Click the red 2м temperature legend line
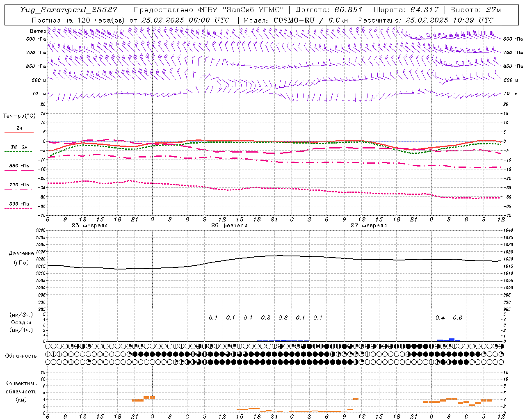Viewport: 525px width, 420px height. tap(19, 133)
